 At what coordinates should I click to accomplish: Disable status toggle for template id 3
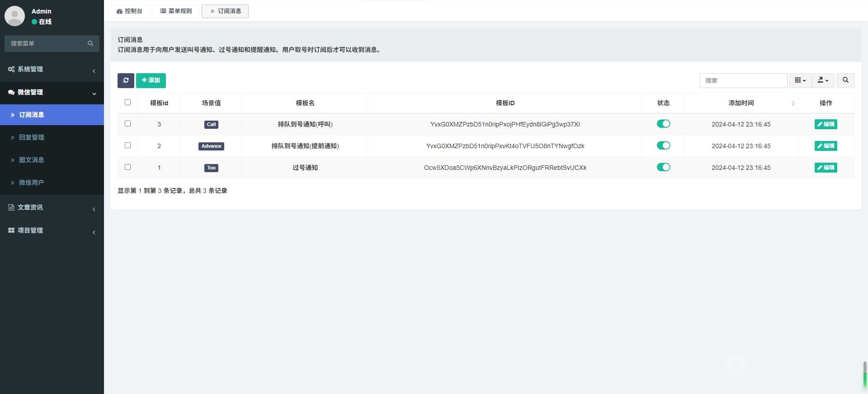coord(663,124)
